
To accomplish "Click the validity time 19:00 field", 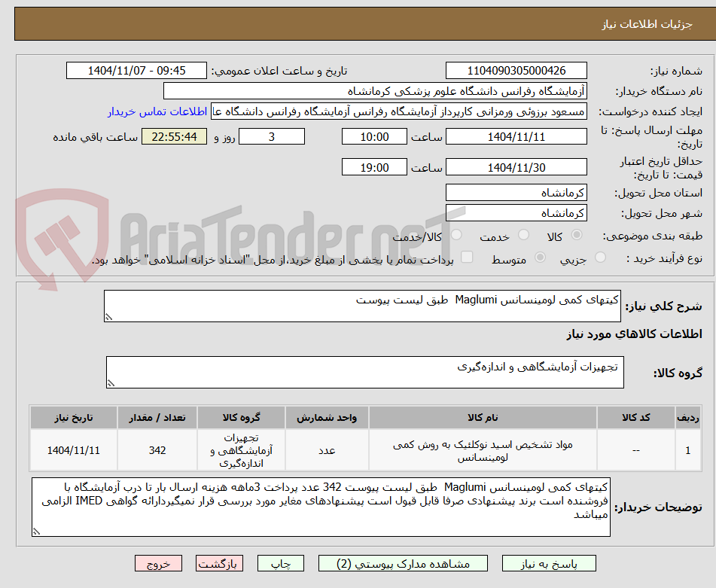I will [374, 167].
